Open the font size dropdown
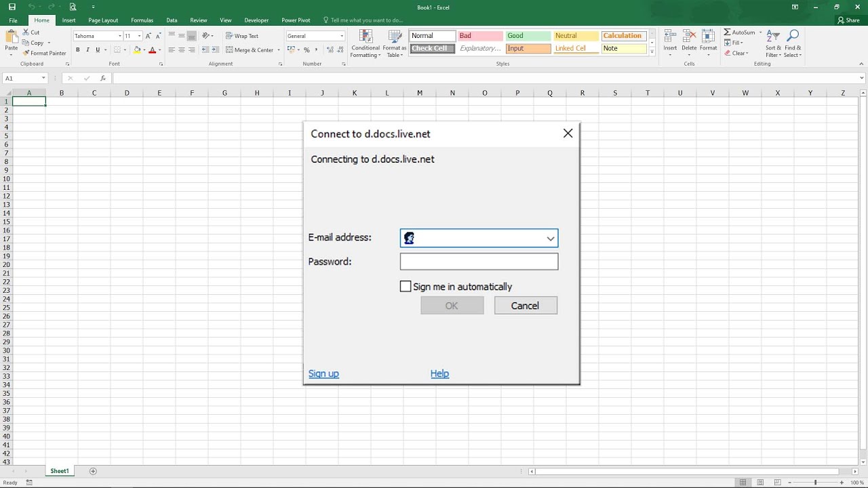 pyautogui.click(x=140, y=36)
